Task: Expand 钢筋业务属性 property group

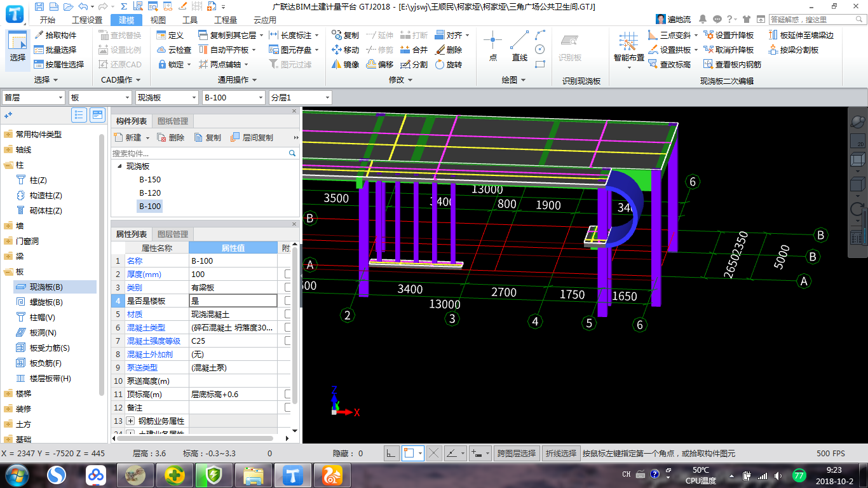Action: [x=131, y=421]
